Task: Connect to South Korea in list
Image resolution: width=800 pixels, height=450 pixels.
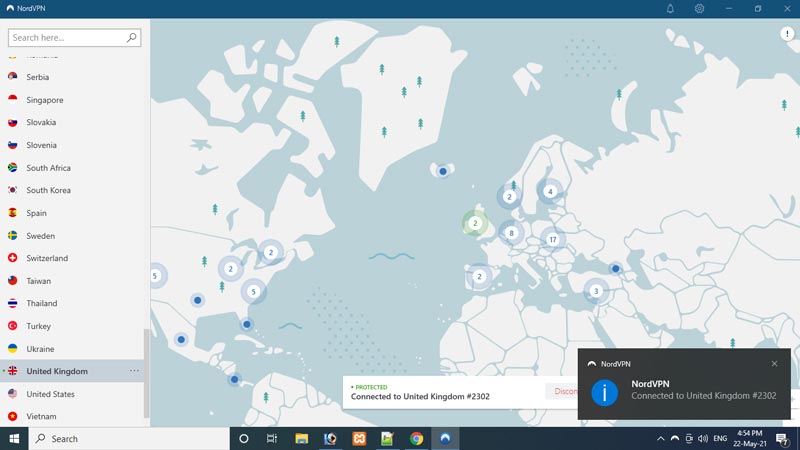Action: 48,190
